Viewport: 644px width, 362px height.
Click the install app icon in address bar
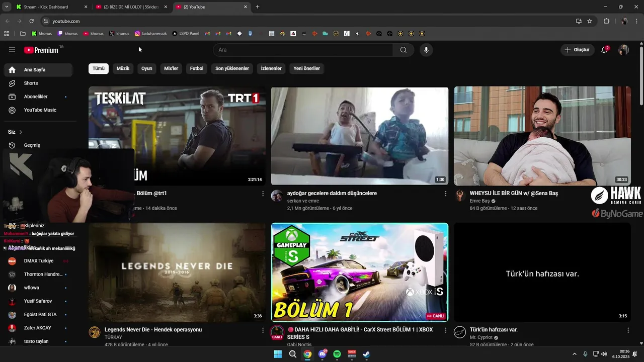coord(579,21)
